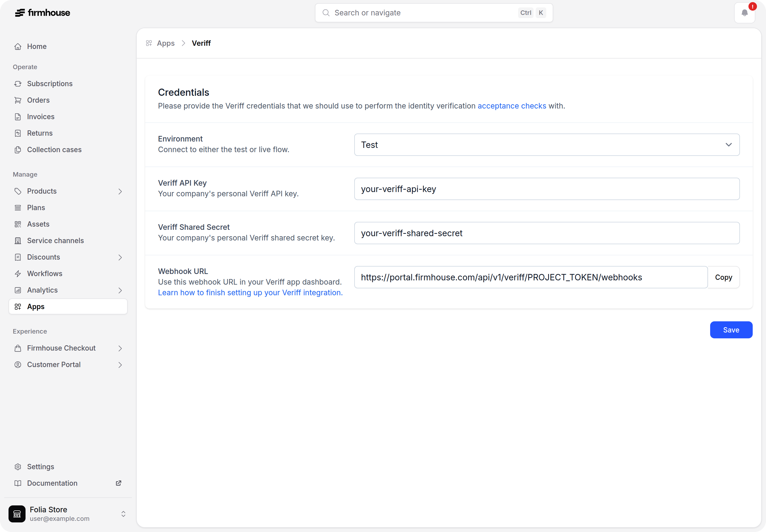Expand the Firmhouse Checkout chevron
The height and width of the screenshot is (532, 766).
tap(120, 348)
